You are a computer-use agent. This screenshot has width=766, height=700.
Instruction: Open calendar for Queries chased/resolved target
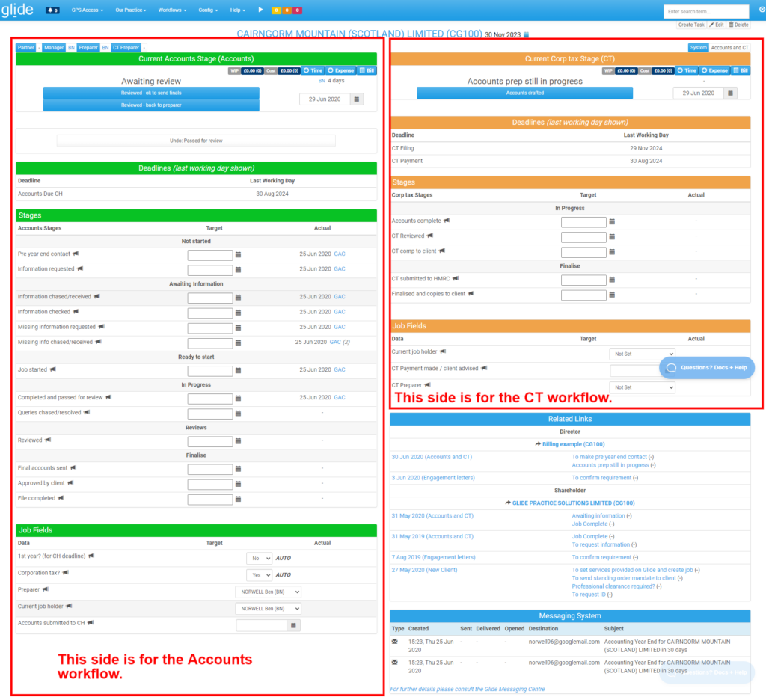[239, 414]
